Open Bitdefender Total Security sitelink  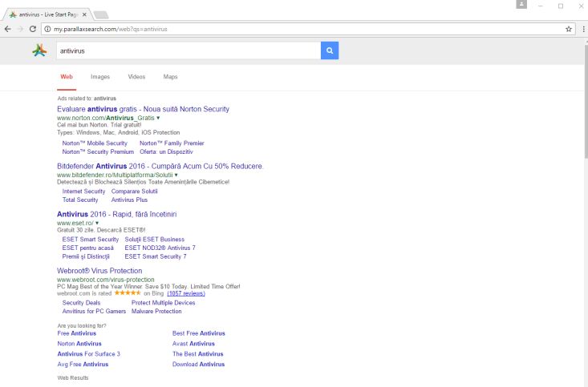click(x=80, y=200)
